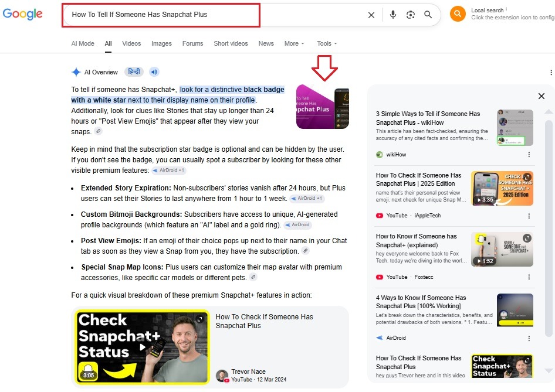Viewport: 555px width, 392px height.
Task: Switch to AI Mode tab
Action: pyautogui.click(x=83, y=43)
